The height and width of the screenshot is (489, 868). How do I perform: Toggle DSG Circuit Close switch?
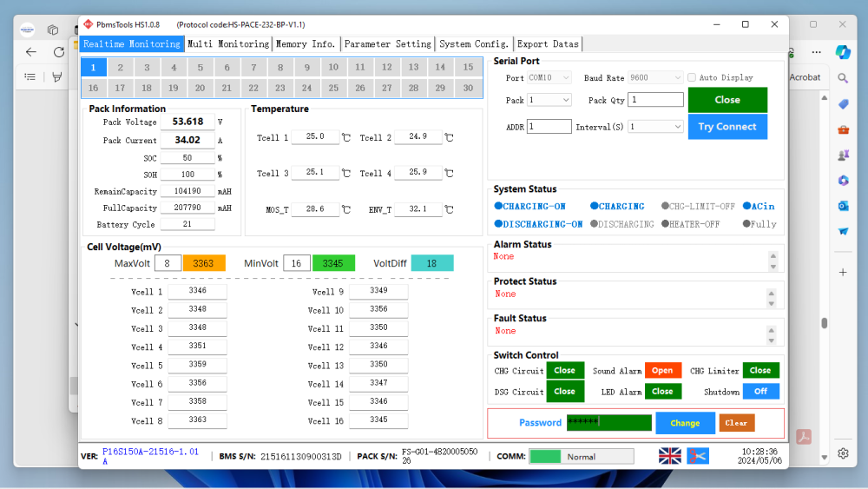coord(565,392)
